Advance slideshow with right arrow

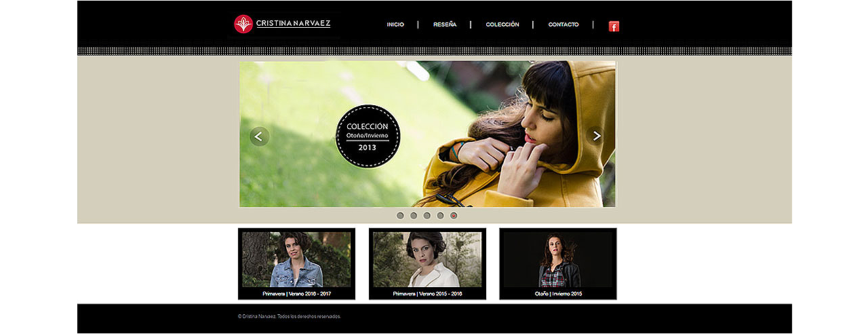point(596,136)
